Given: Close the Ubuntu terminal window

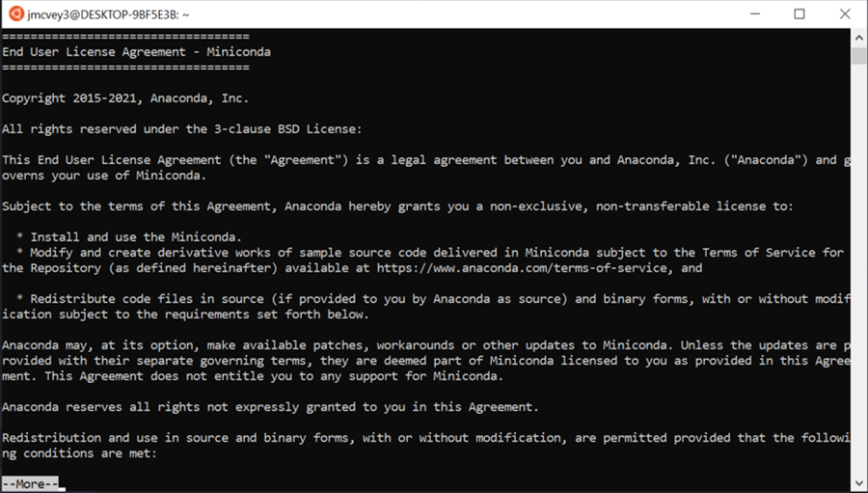Looking at the screenshot, I should (x=845, y=14).
